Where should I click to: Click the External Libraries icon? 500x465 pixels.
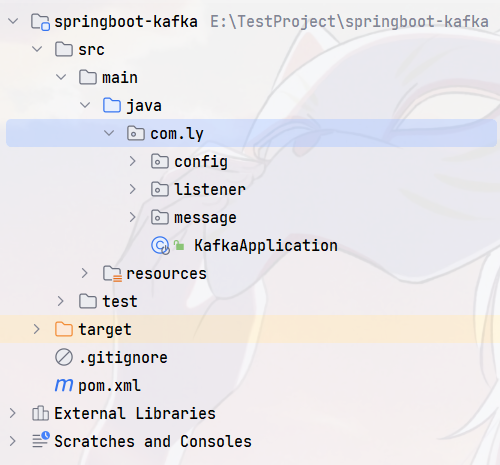coord(40,413)
